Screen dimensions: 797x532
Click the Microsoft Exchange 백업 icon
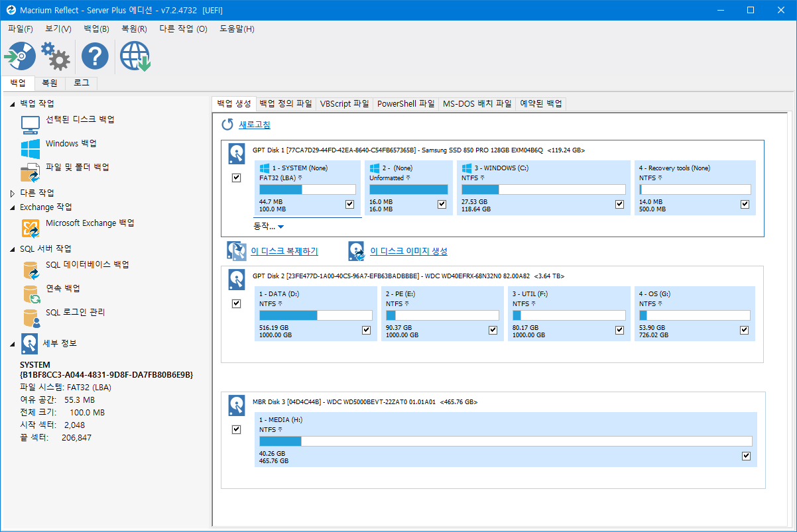point(31,229)
